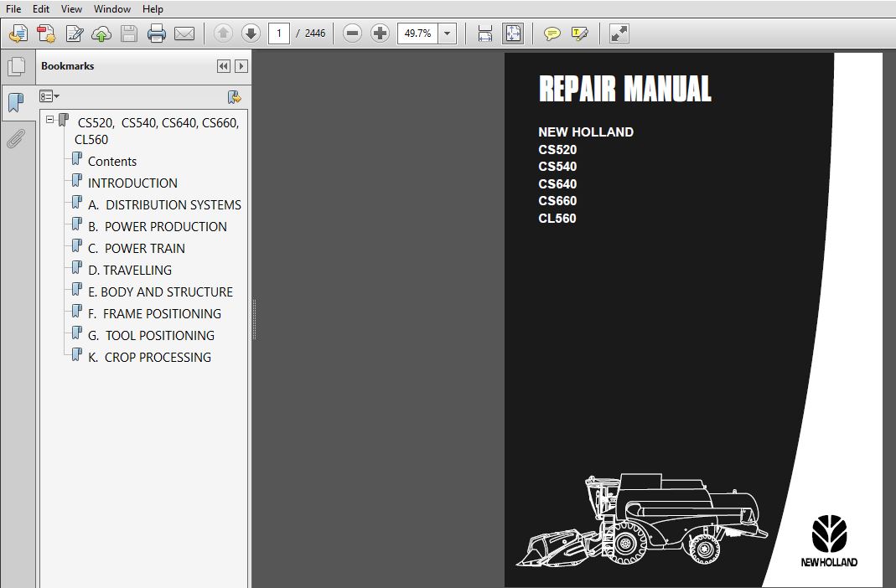Jump to D. TRAVELLING bookmark
This screenshot has width=896, height=588.
[x=130, y=270]
